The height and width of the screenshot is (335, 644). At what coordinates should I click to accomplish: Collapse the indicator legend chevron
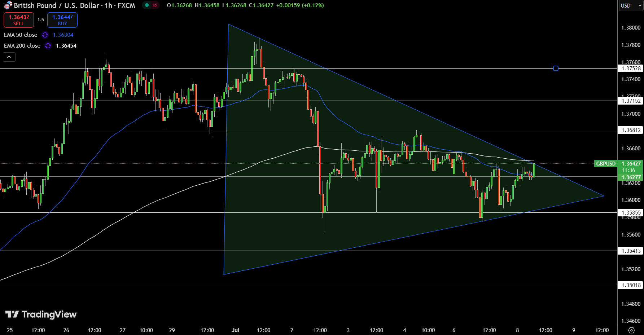pos(9,57)
